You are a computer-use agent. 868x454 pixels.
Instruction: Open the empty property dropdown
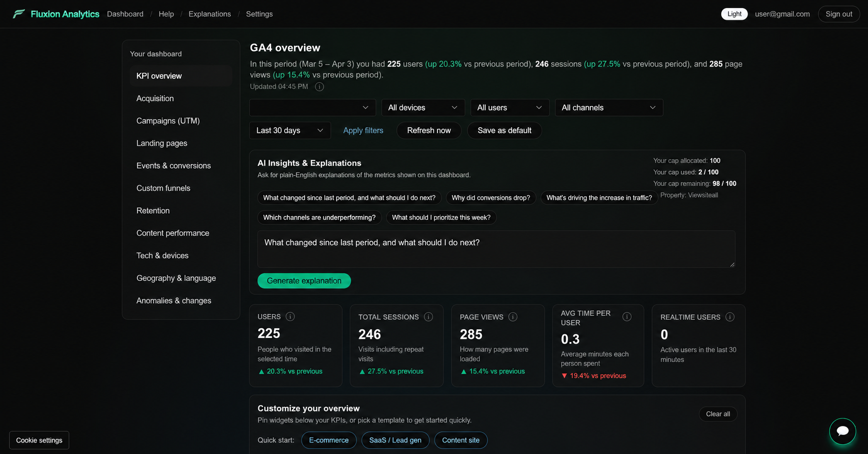click(x=313, y=108)
